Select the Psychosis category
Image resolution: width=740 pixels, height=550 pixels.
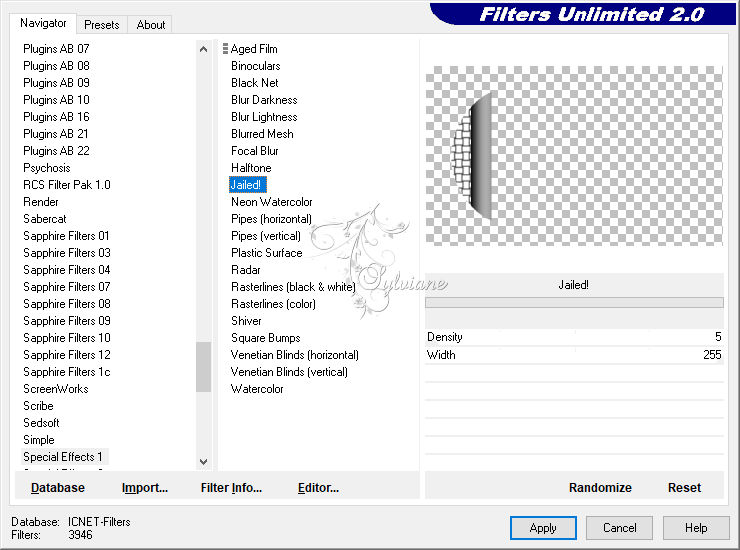pos(47,168)
